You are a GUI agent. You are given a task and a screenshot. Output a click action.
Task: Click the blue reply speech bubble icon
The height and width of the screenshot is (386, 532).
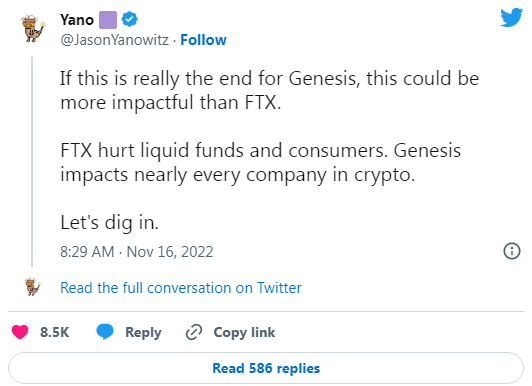[x=105, y=332]
